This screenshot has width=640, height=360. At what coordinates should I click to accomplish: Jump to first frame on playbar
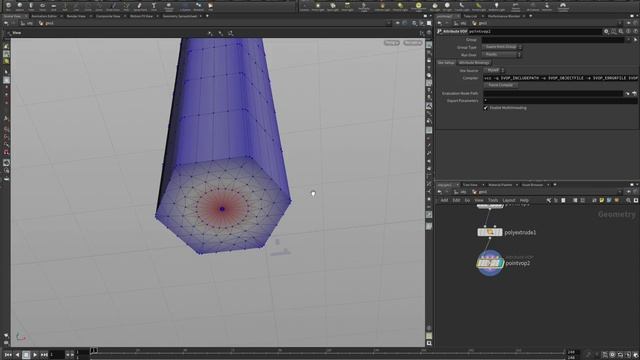tap(8, 355)
